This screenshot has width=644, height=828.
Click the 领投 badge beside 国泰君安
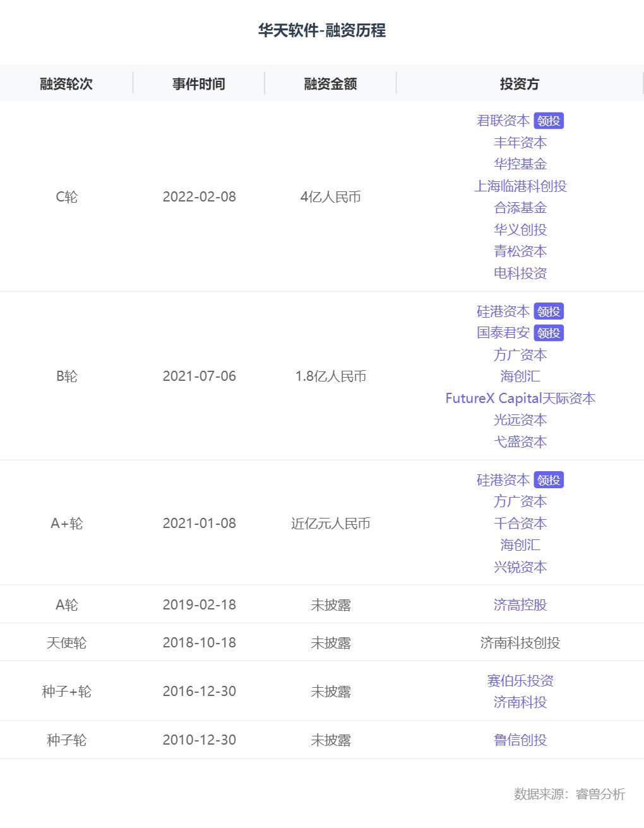tap(549, 333)
